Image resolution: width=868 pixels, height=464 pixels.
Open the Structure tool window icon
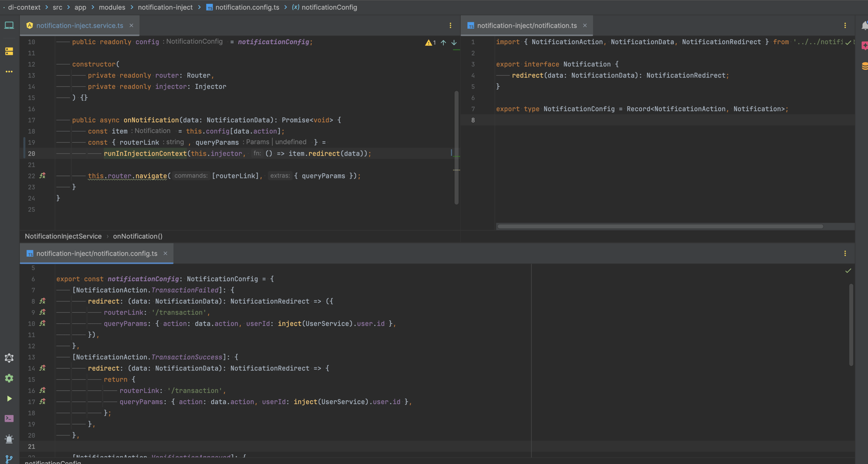pyautogui.click(x=9, y=51)
